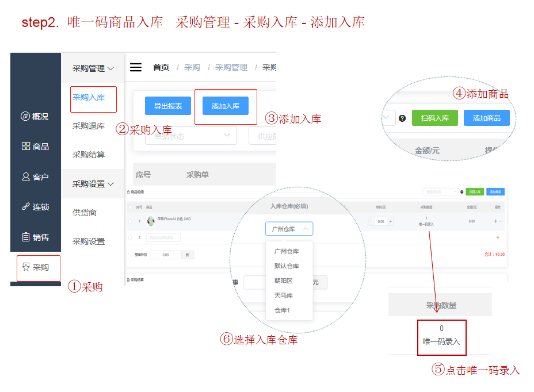Screen dimensions: 534x392
Task: Click the unit price field showing 0.00
Action: pyautogui.click(x=381, y=221)
